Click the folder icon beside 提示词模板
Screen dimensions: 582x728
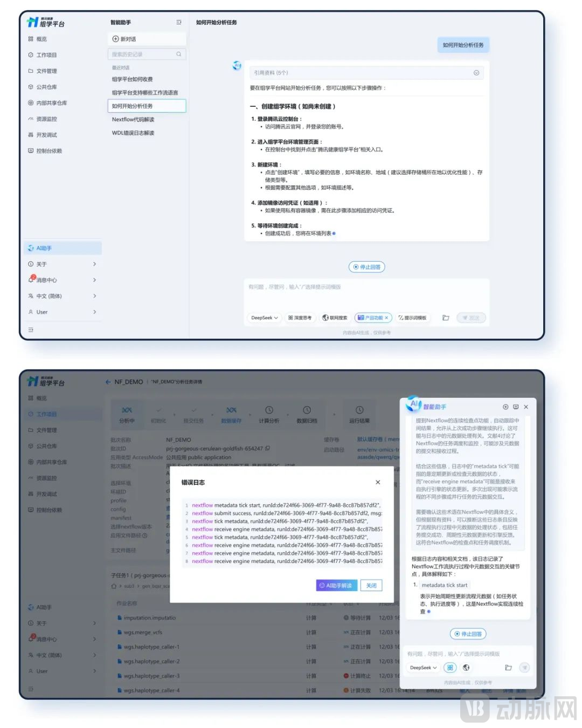point(446,318)
